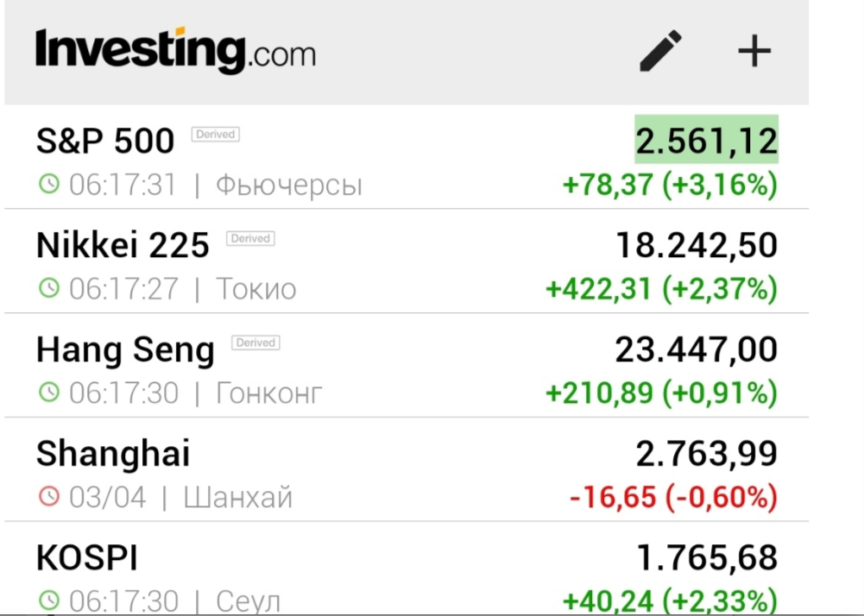Click the Investing.com logo
The width and height of the screenshot is (864, 616).
point(176,50)
